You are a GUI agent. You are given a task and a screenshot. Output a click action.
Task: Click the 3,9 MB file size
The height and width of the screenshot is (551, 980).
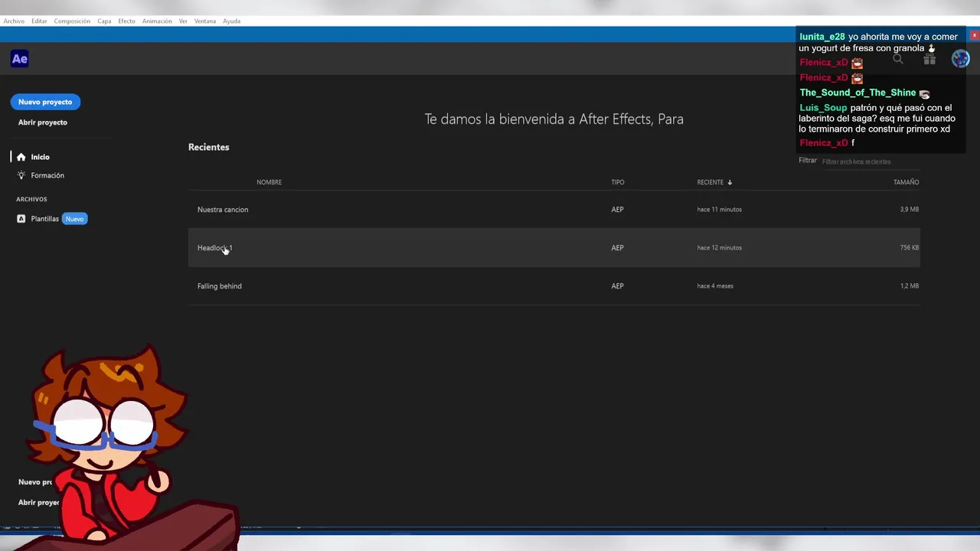tap(910, 210)
